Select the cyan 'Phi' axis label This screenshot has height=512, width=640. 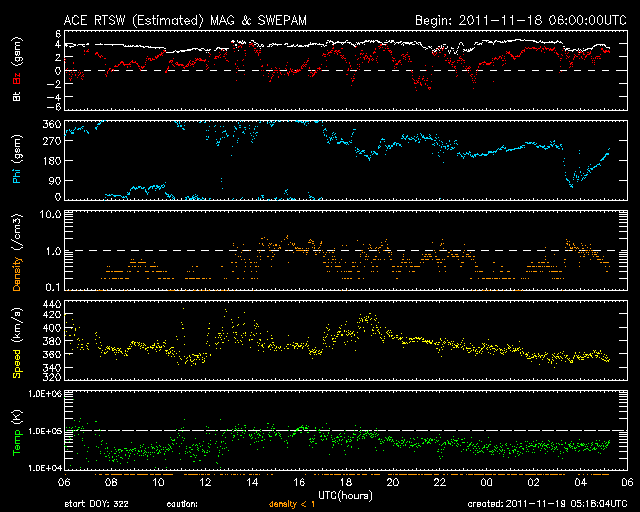coord(17,174)
